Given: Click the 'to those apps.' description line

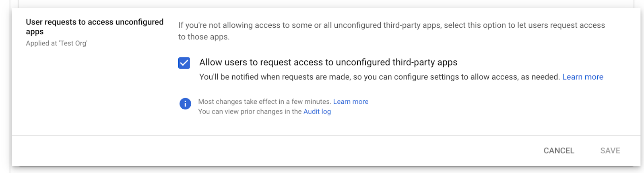Looking at the screenshot, I should pos(204,37).
